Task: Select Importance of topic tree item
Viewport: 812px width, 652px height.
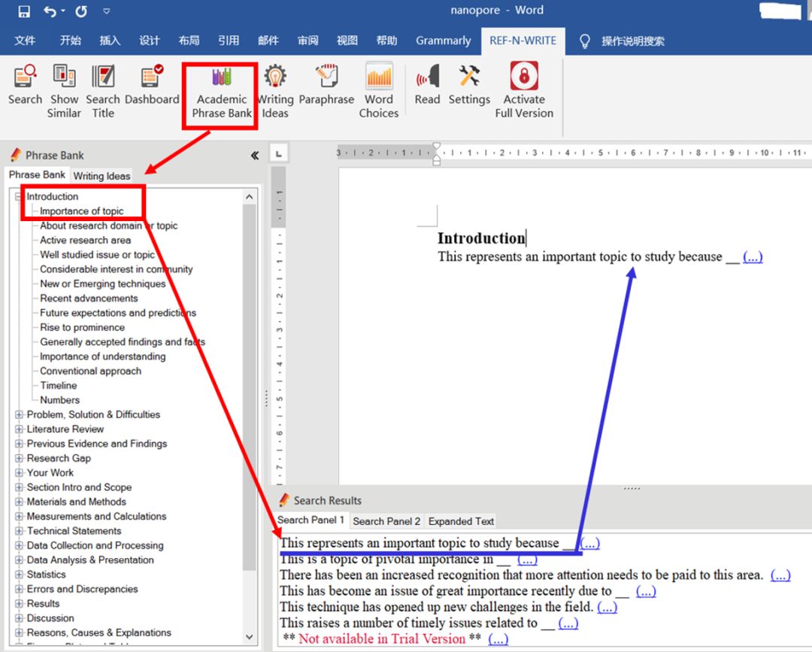Action: click(82, 211)
